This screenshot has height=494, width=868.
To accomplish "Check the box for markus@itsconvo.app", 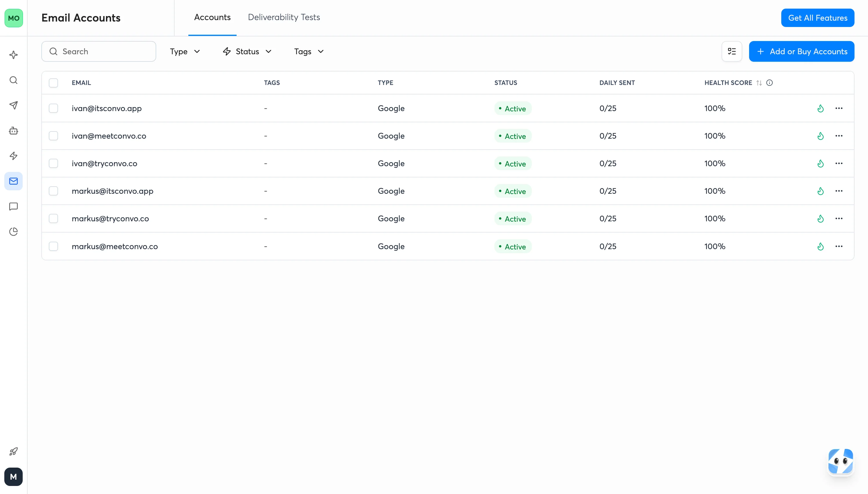I will pyautogui.click(x=53, y=191).
